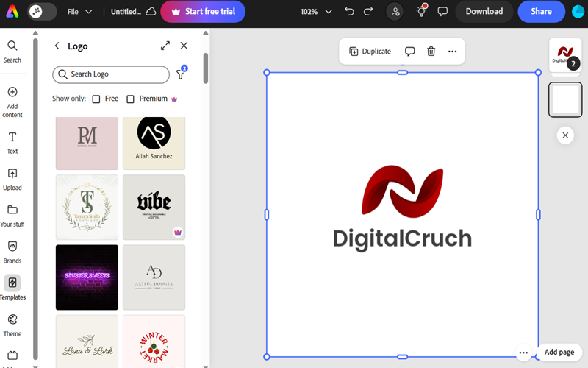Open the filter icon beside search
This screenshot has width=588, height=368.
pos(180,74)
